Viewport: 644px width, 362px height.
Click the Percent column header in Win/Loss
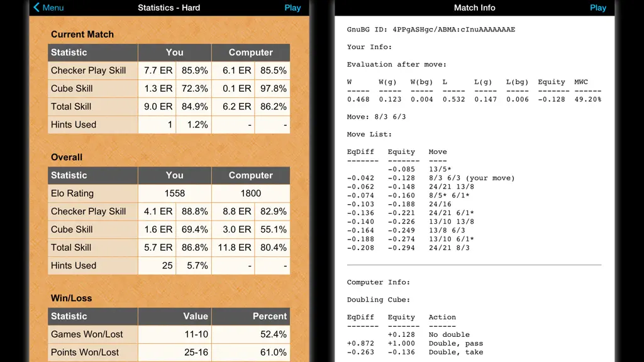pos(251,317)
